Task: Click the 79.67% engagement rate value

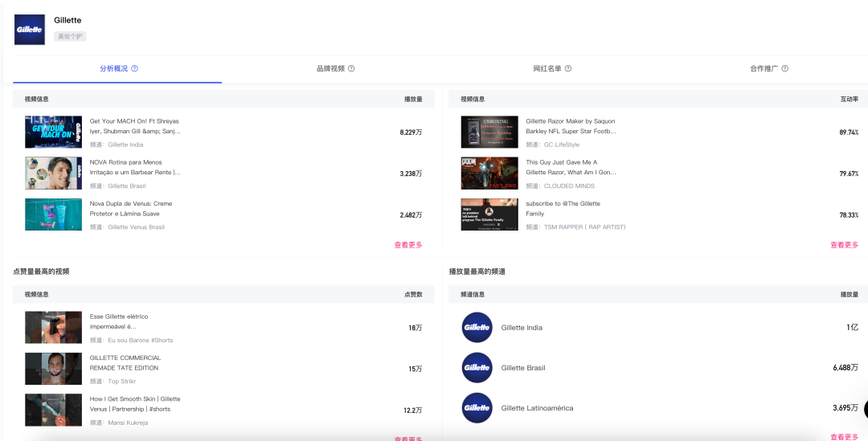Action: tap(849, 174)
